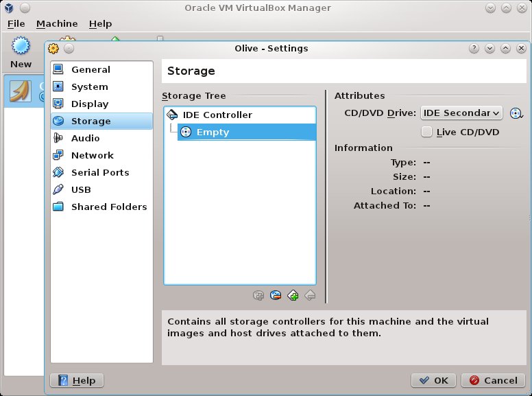Click the System chip icon
Screen dimensions: 532x396
[x=58, y=86]
